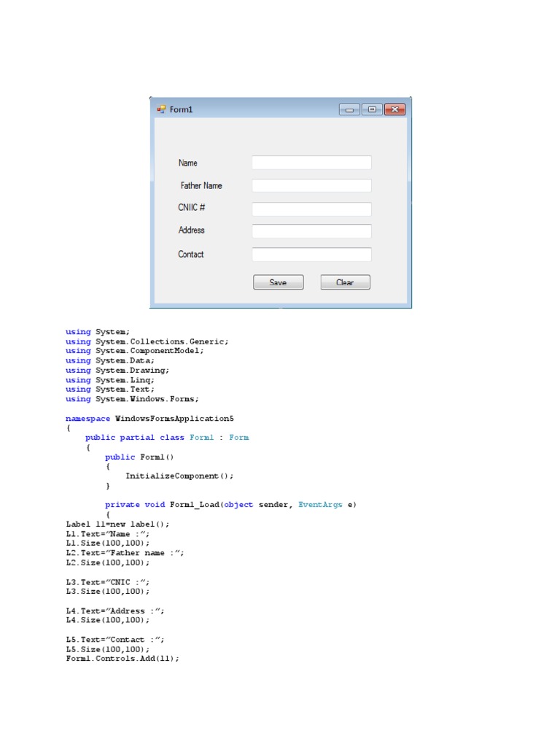Focus the Name text field

[311, 163]
